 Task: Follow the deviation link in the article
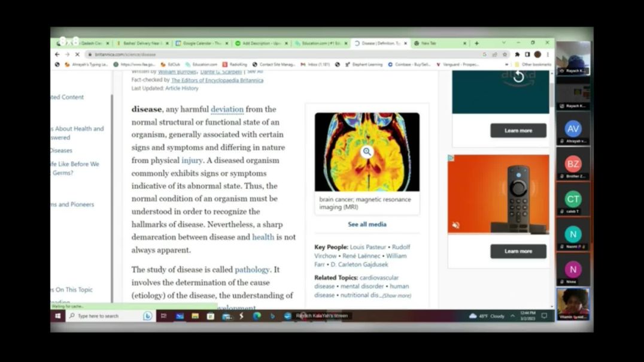(x=227, y=109)
